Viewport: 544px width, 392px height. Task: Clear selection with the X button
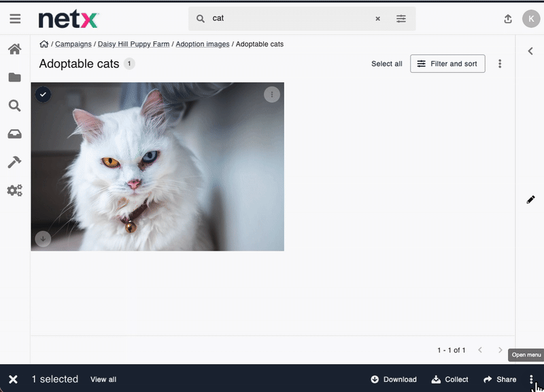[x=13, y=379]
